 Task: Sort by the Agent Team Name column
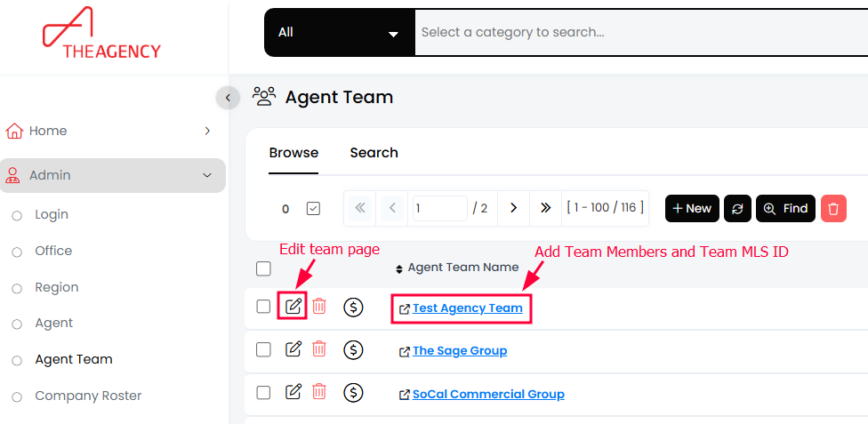point(462,268)
